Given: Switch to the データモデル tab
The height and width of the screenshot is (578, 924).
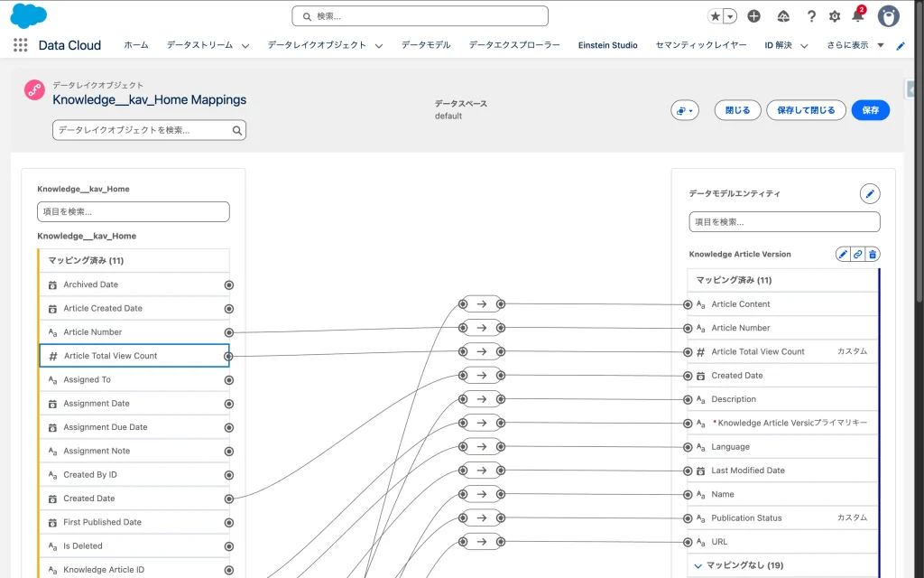Looking at the screenshot, I should (x=426, y=45).
